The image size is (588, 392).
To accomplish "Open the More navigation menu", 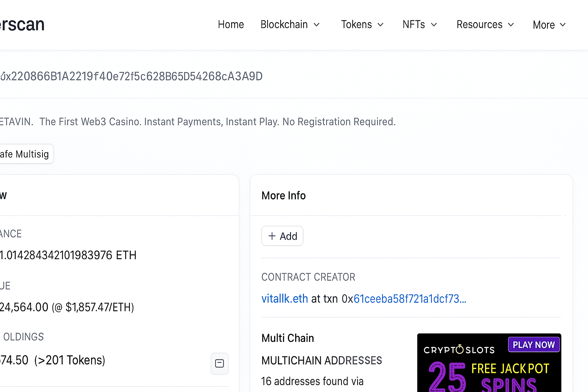I will [549, 25].
